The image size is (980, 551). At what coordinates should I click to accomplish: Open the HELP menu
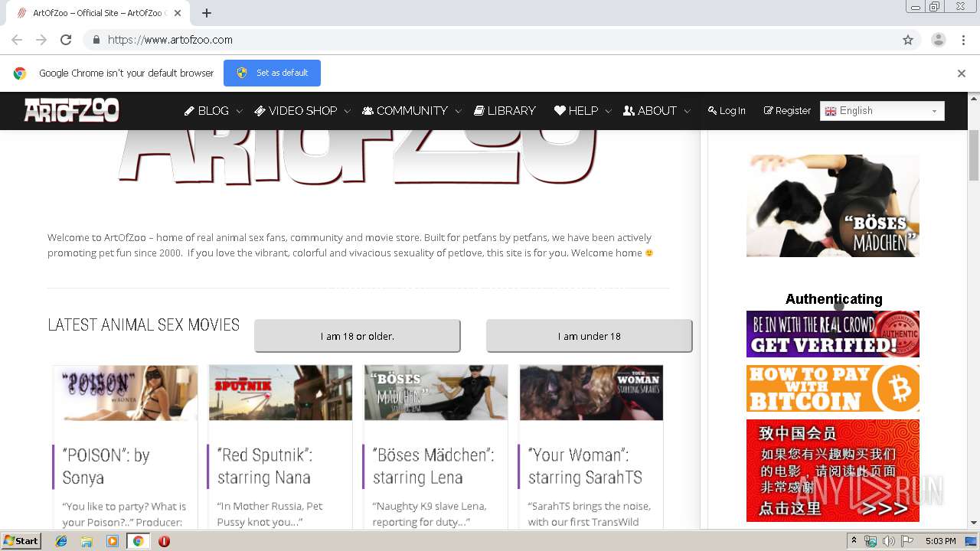click(x=576, y=111)
